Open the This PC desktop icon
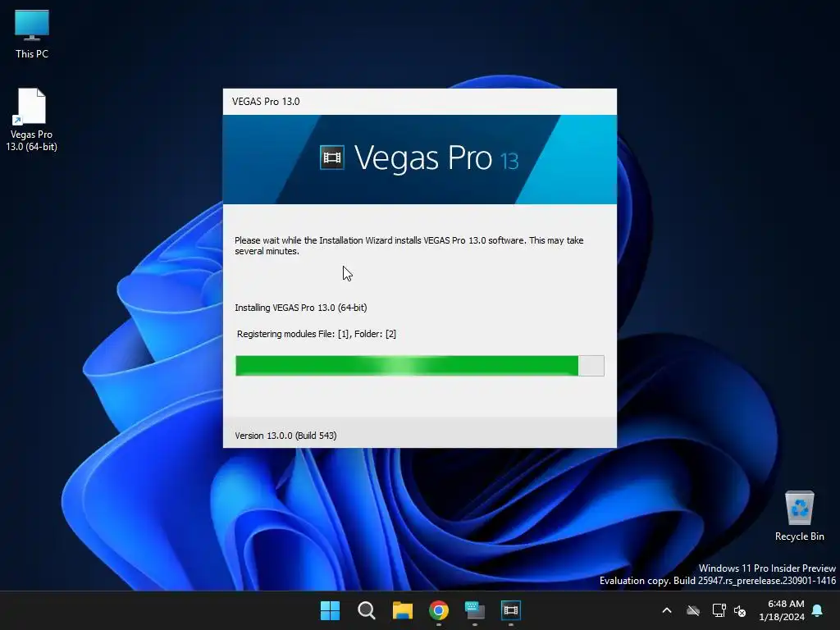 (x=32, y=34)
